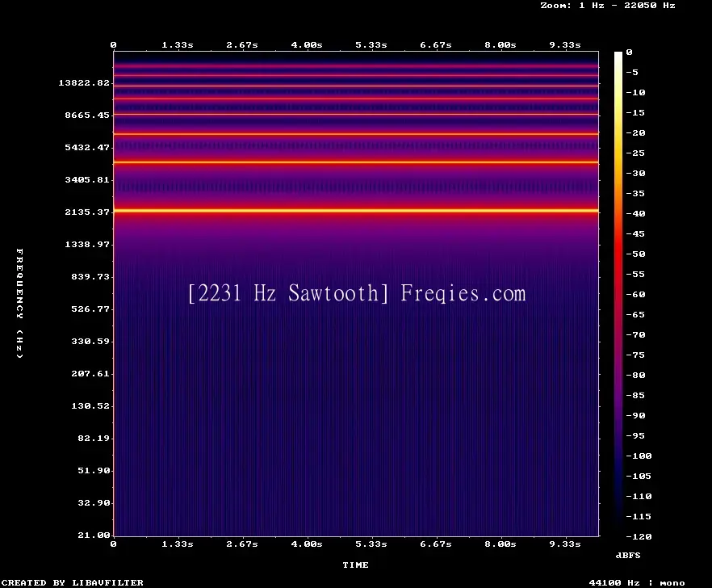Click the top 8.00s time label

tap(500, 45)
